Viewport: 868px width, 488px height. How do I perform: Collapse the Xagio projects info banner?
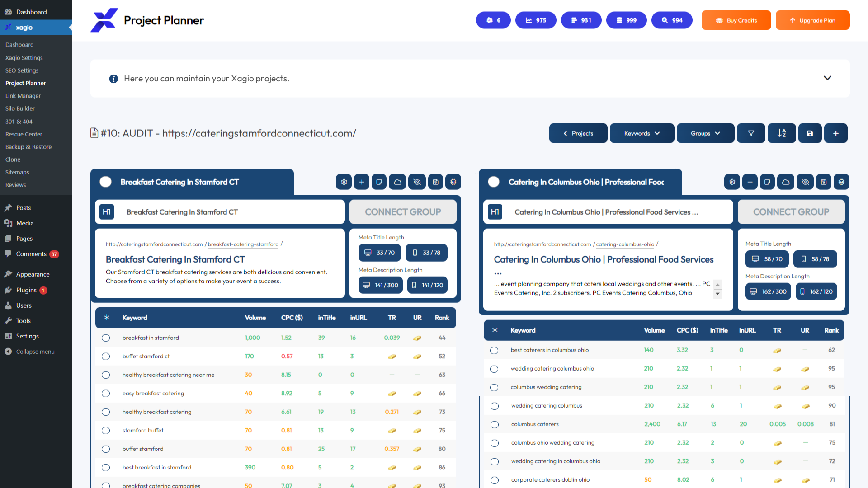828,78
